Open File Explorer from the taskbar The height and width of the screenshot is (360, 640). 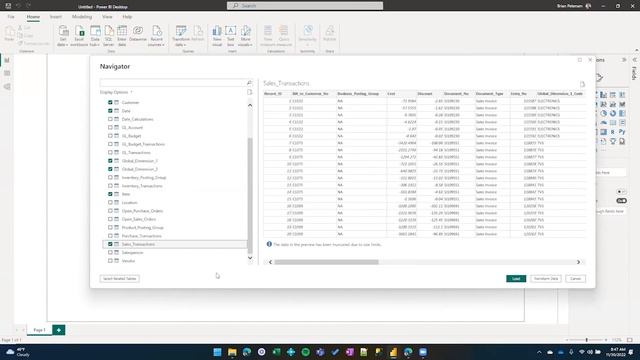[232, 352]
